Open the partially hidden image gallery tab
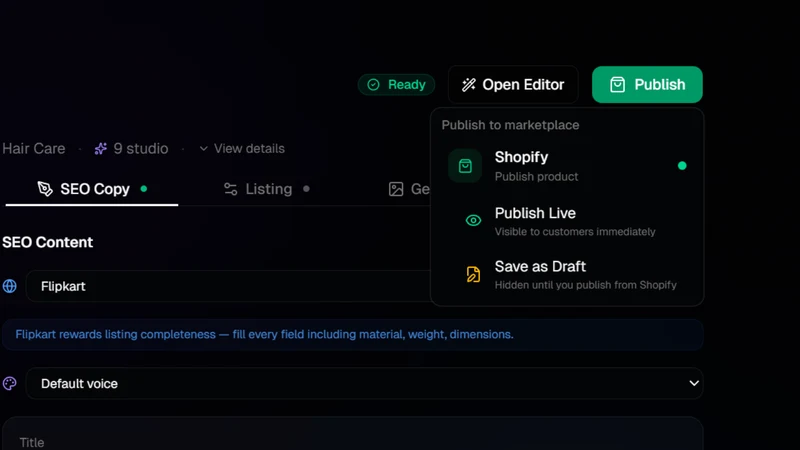800x450 pixels. [x=409, y=189]
